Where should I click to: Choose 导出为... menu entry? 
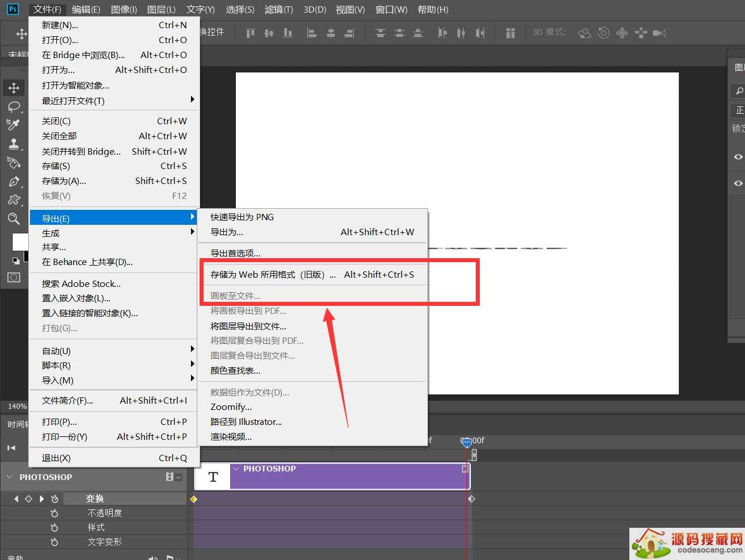(x=312, y=232)
